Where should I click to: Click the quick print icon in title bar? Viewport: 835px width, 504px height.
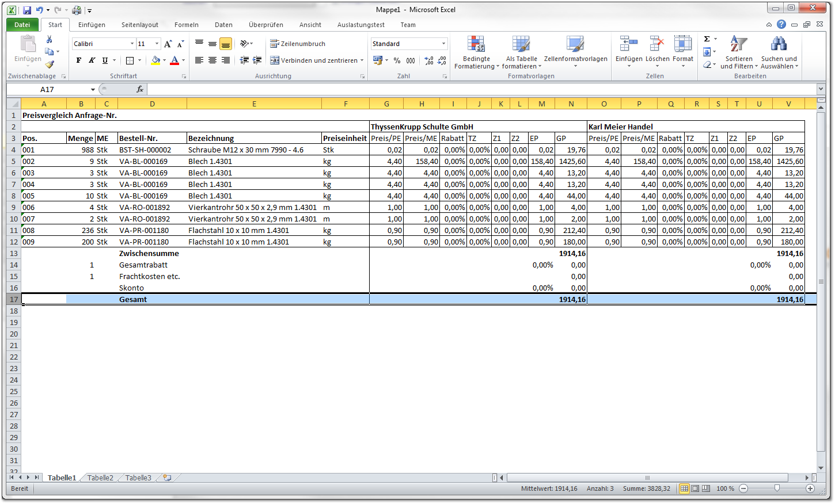76,10
